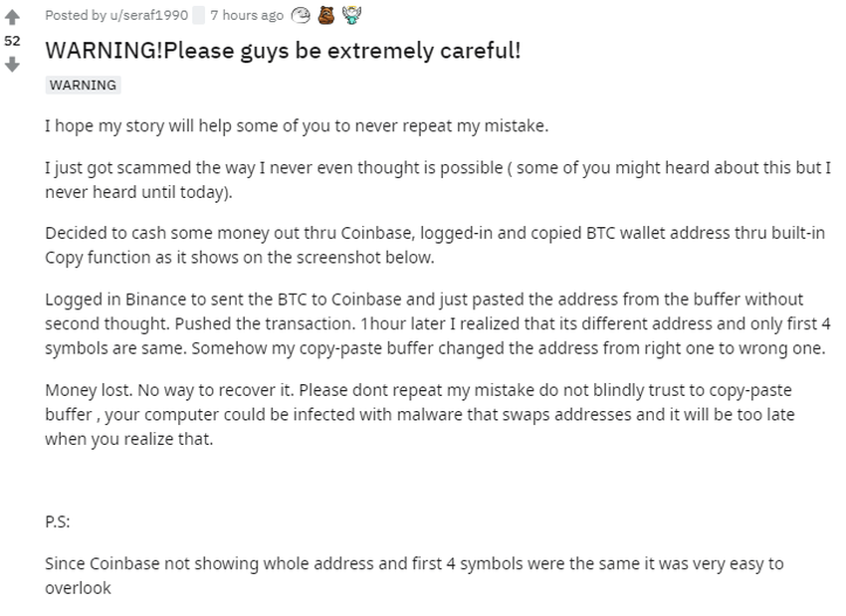Open u/seraf1990 user profile

click(149, 15)
